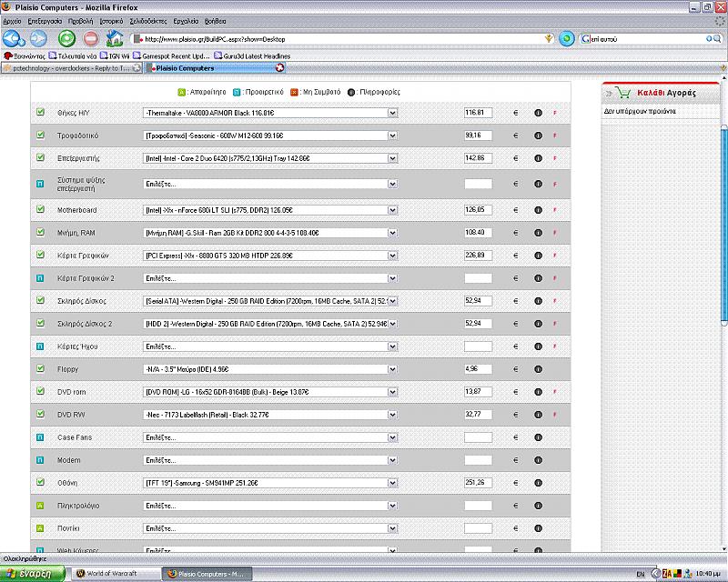
Task: Toggle the Κάρτα Γραφικών green checkbox
Action: 40,255
